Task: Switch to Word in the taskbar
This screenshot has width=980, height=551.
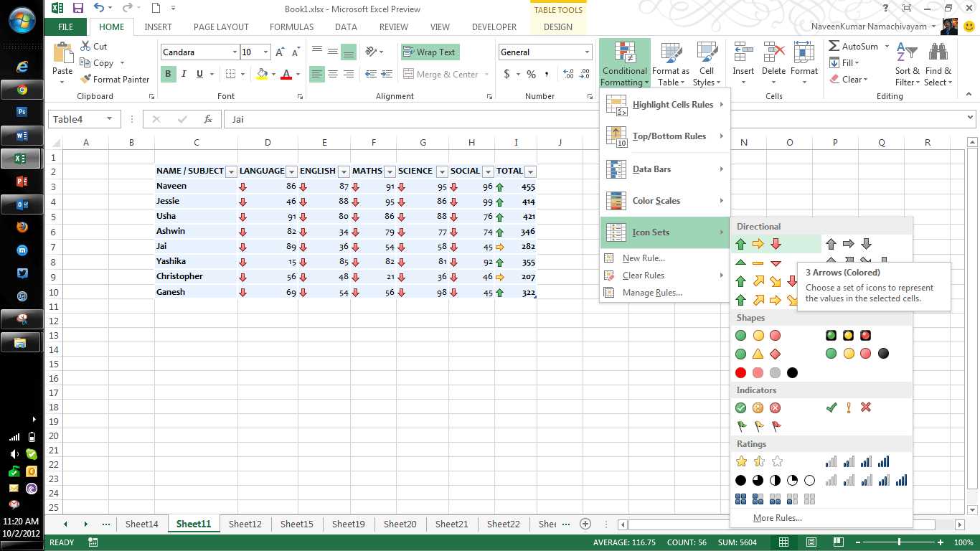Action: click(x=22, y=135)
